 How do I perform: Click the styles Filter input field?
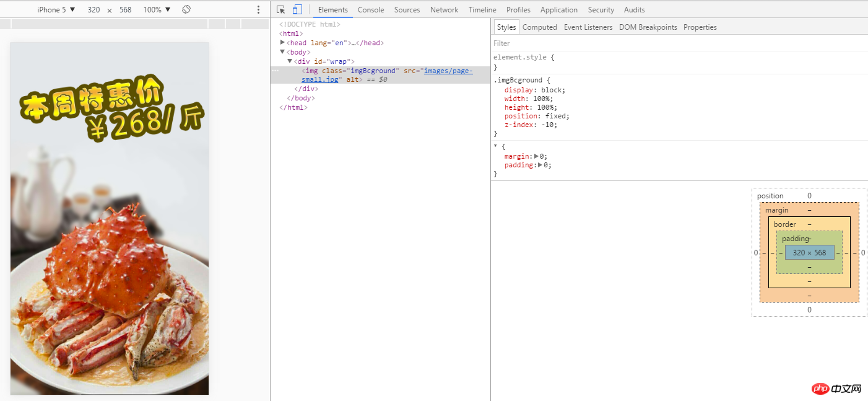tap(679, 43)
